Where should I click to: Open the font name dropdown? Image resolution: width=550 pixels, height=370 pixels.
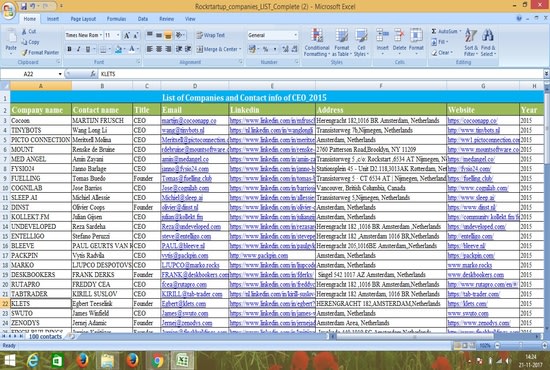coord(101,35)
